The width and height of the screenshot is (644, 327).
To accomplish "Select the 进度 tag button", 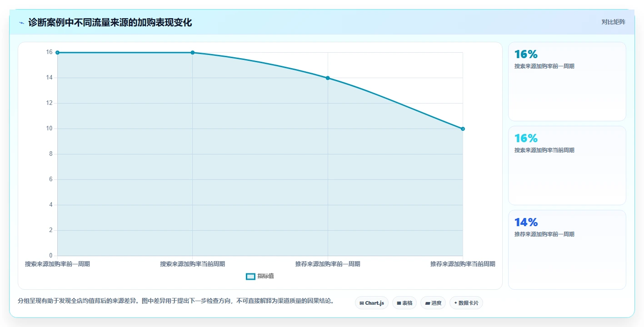I will (433, 303).
